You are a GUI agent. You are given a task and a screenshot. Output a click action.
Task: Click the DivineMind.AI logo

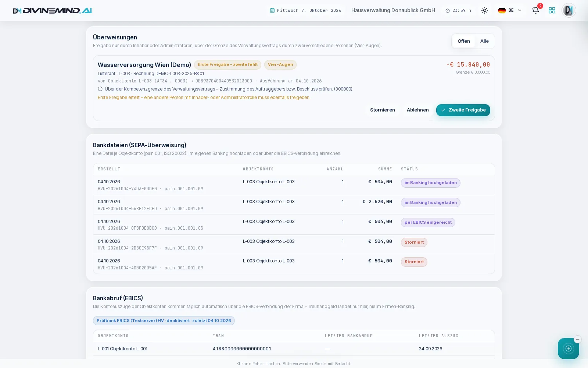click(x=52, y=11)
